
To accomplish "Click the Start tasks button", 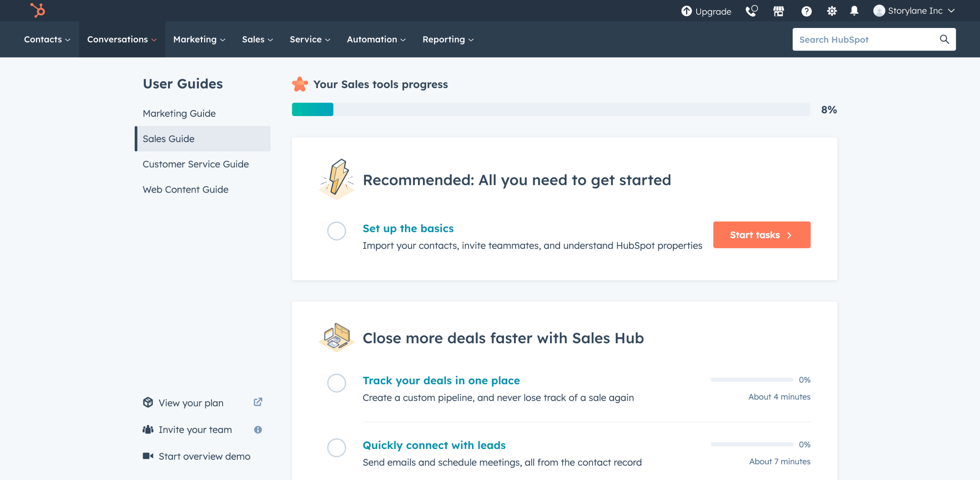I will 762,235.
